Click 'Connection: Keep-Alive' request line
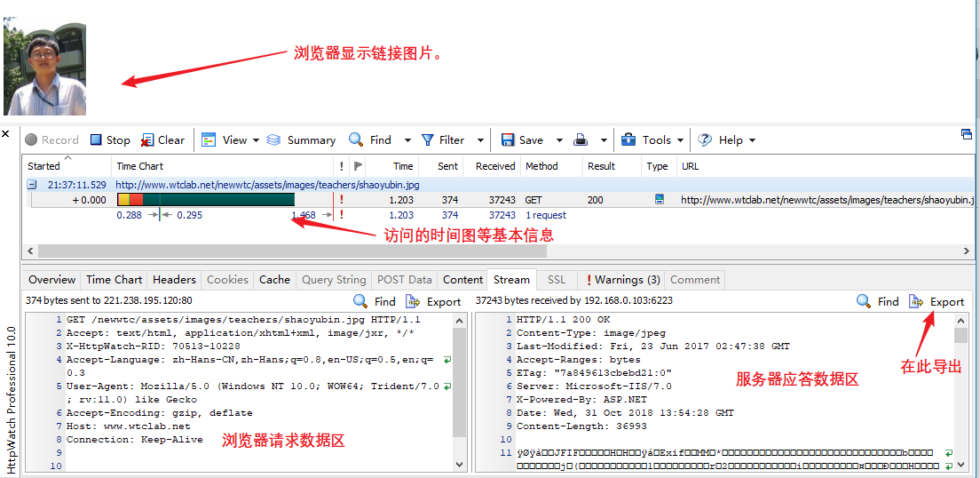Image resolution: width=980 pixels, height=478 pixels. tap(134, 439)
